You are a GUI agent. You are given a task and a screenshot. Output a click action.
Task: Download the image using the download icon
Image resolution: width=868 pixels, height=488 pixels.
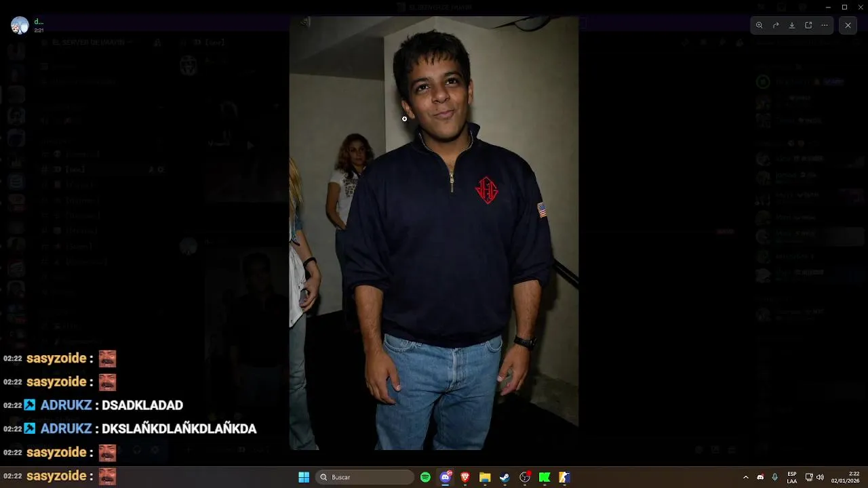pyautogui.click(x=792, y=25)
